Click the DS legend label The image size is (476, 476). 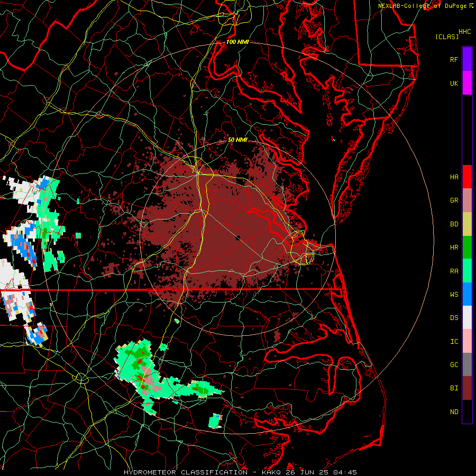[454, 318]
